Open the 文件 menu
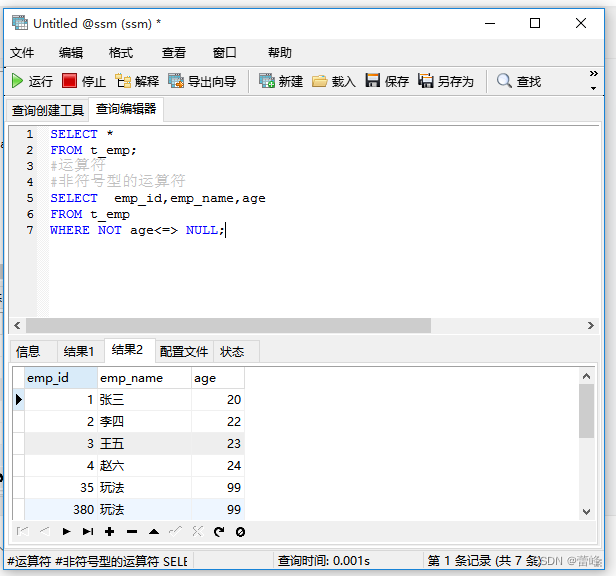The height and width of the screenshot is (576, 616). [22, 52]
